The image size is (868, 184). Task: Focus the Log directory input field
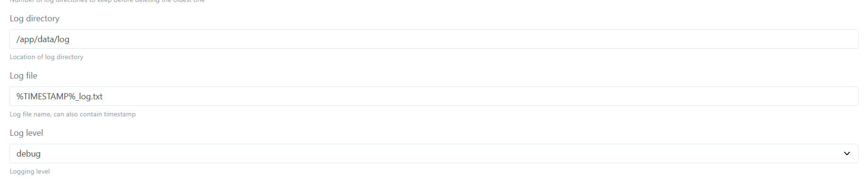pyautogui.click(x=434, y=39)
